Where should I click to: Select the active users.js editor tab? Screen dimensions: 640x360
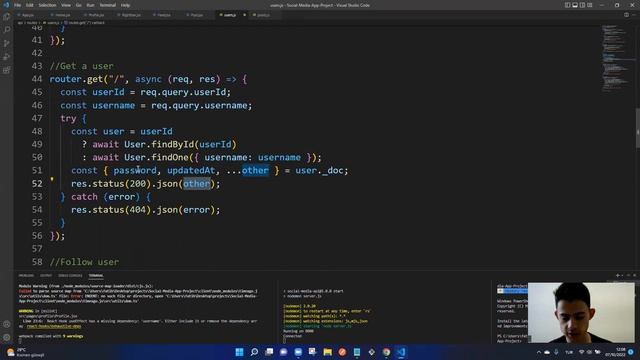pos(229,15)
